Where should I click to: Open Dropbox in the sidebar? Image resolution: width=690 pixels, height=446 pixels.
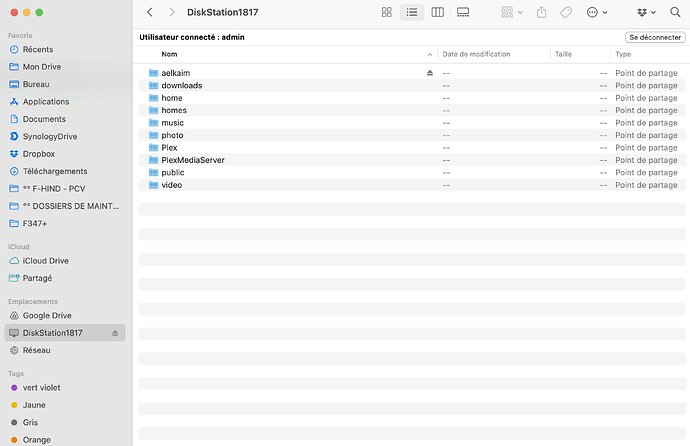click(x=65, y=154)
